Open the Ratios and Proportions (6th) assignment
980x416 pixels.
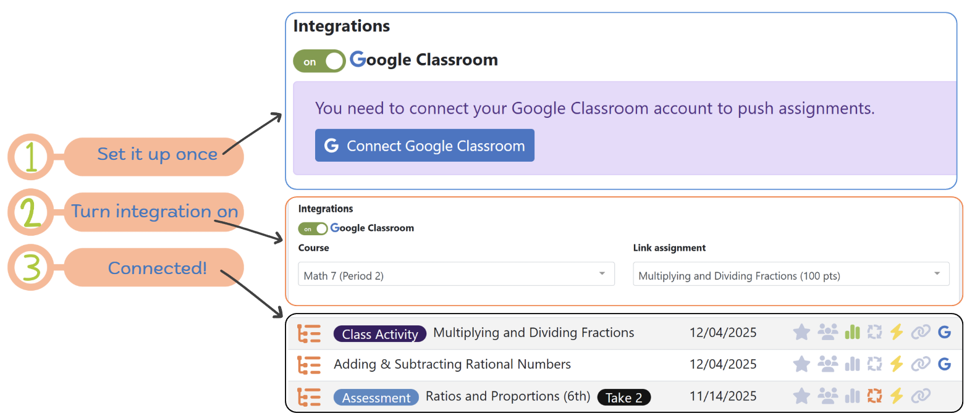pyautogui.click(x=507, y=396)
